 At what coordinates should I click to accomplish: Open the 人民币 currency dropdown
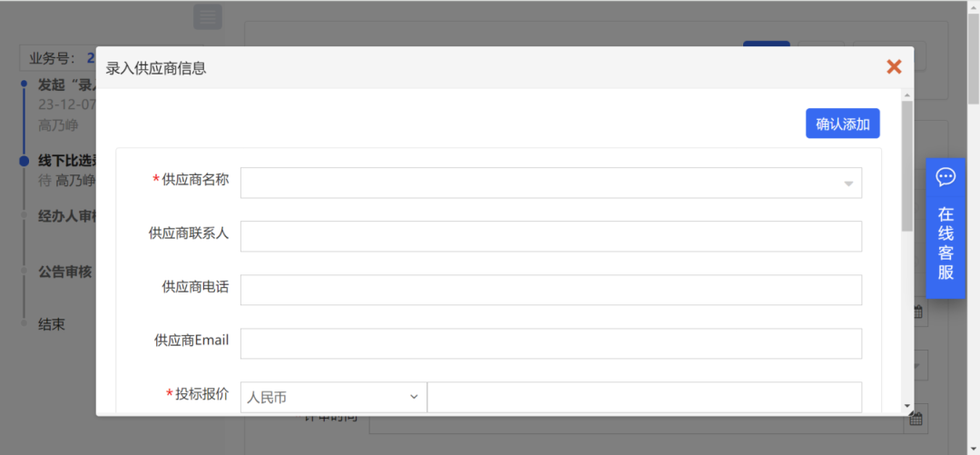tap(333, 397)
